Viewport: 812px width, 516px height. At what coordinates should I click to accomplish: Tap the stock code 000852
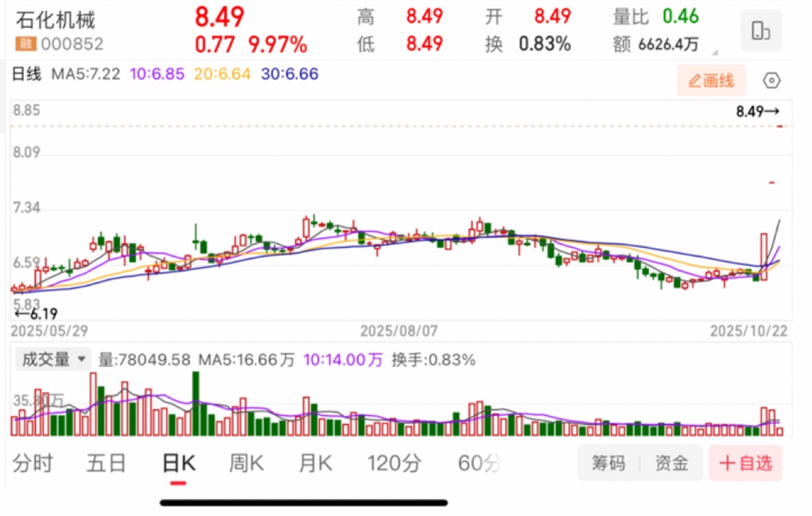[x=71, y=44]
